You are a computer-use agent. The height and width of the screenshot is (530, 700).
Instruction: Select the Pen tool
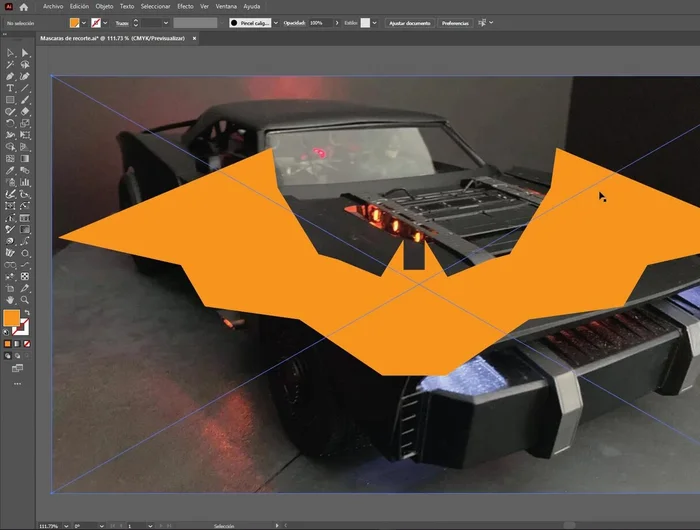pyautogui.click(x=10, y=76)
